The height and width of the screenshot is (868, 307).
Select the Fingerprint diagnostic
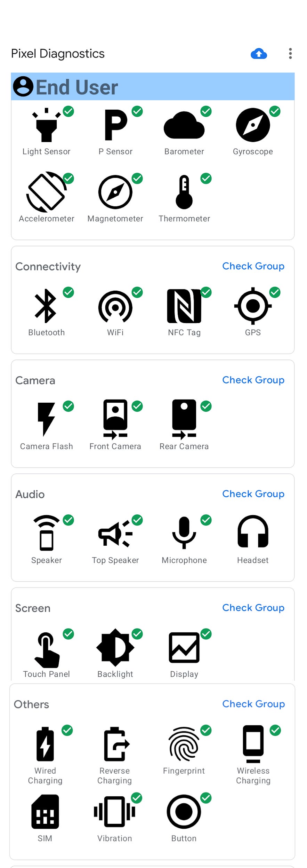[x=184, y=744]
